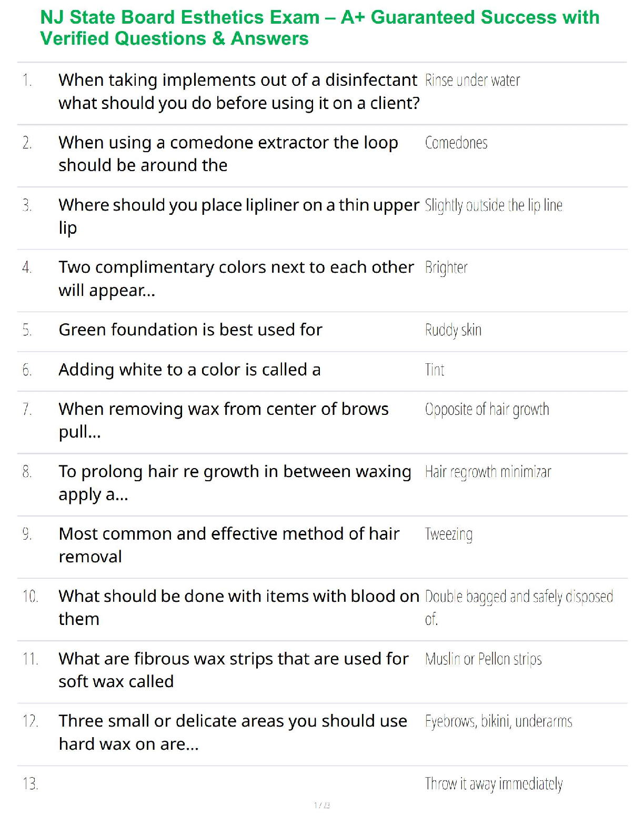
Task: Click the answer "Throw it away immediately"
Action: pos(494,784)
